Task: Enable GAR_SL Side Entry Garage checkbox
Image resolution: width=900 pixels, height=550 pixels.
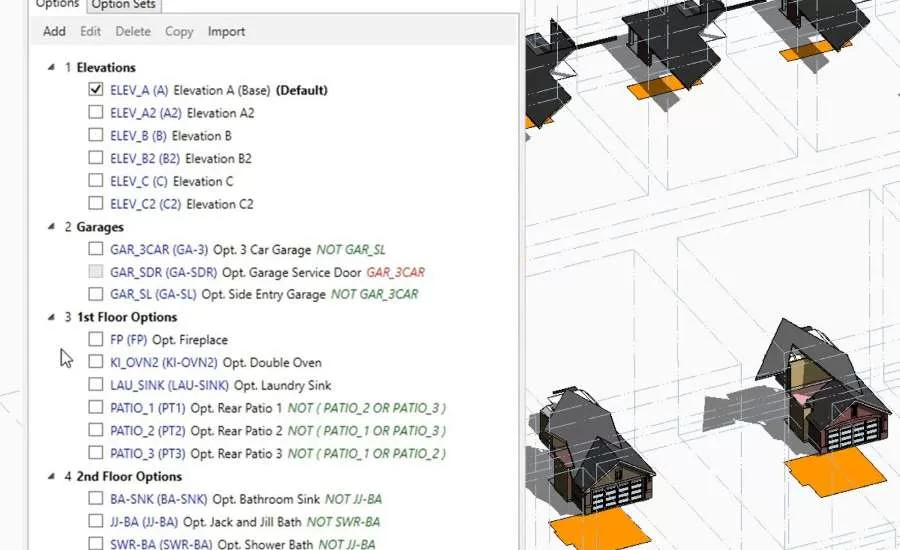Action: (96, 294)
